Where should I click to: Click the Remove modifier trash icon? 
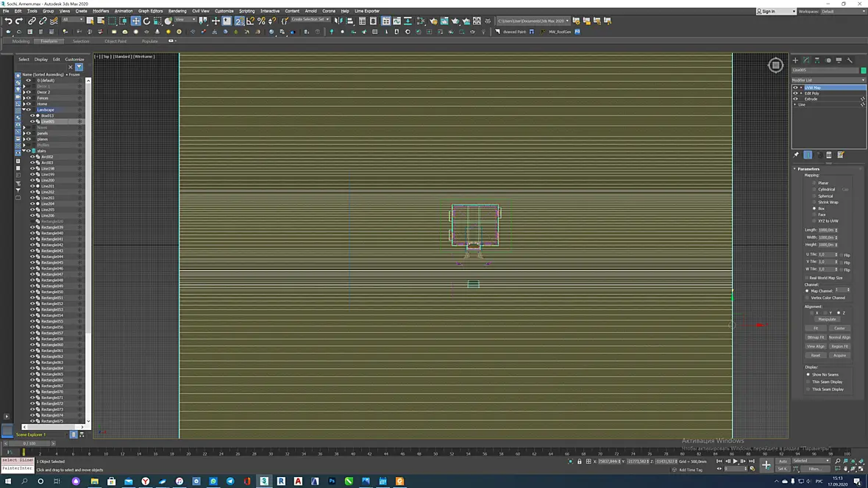[x=829, y=155]
